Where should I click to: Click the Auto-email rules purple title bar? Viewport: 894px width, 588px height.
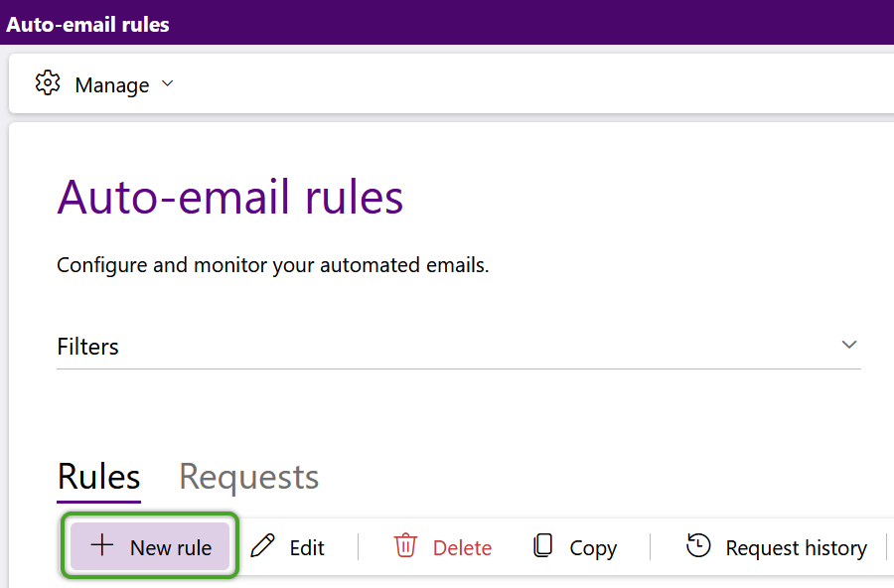pyautogui.click(x=447, y=23)
